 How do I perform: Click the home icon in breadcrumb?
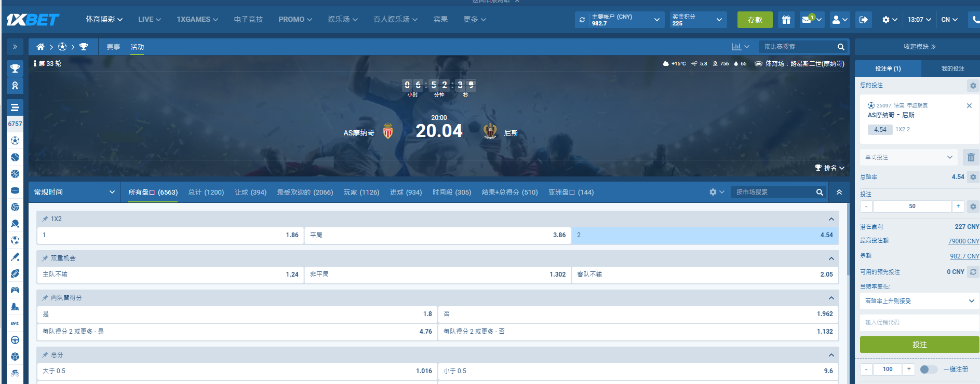[40, 47]
